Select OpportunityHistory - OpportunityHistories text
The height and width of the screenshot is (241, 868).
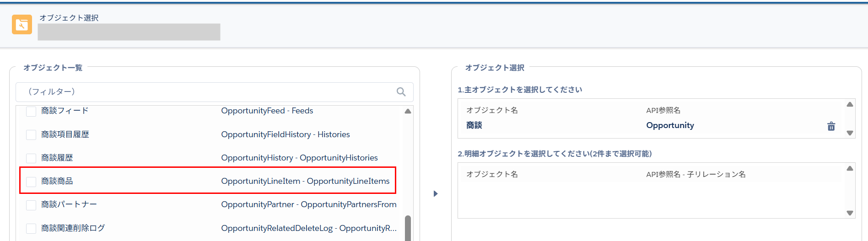[300, 158]
